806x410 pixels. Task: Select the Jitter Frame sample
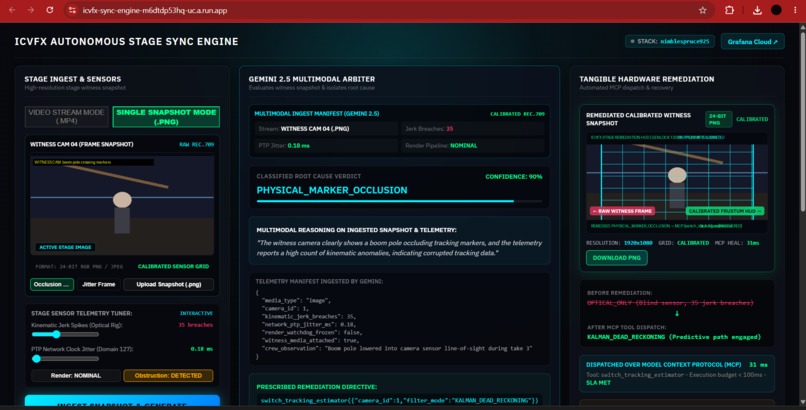tap(98, 284)
